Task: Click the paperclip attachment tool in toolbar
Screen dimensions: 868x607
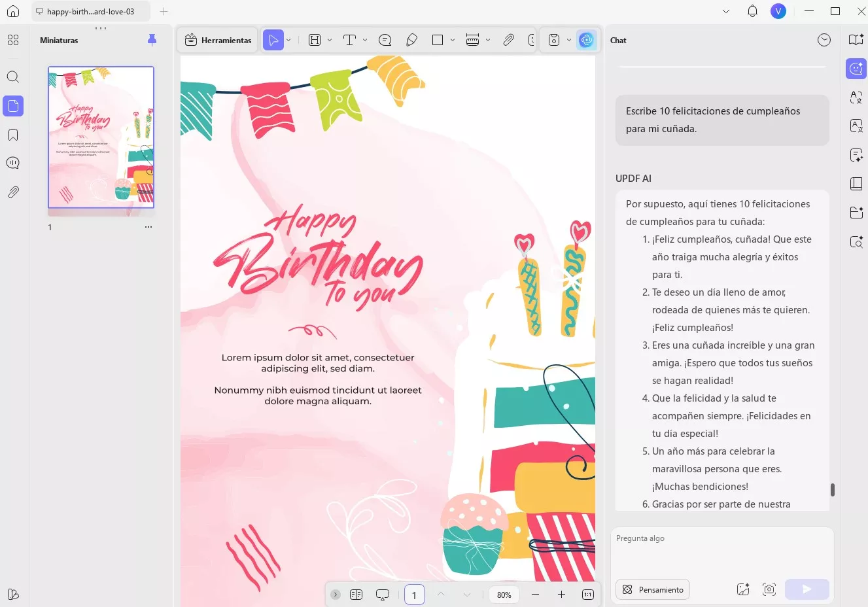Action: [508, 40]
